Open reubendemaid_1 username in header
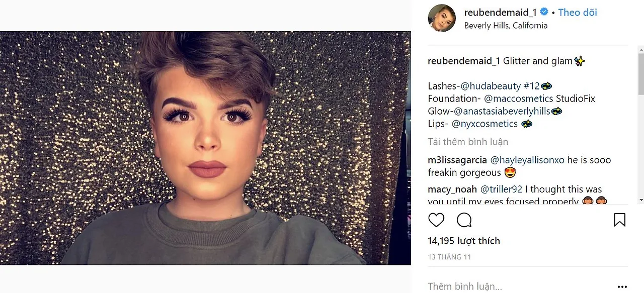The image size is (644, 293). (501, 13)
